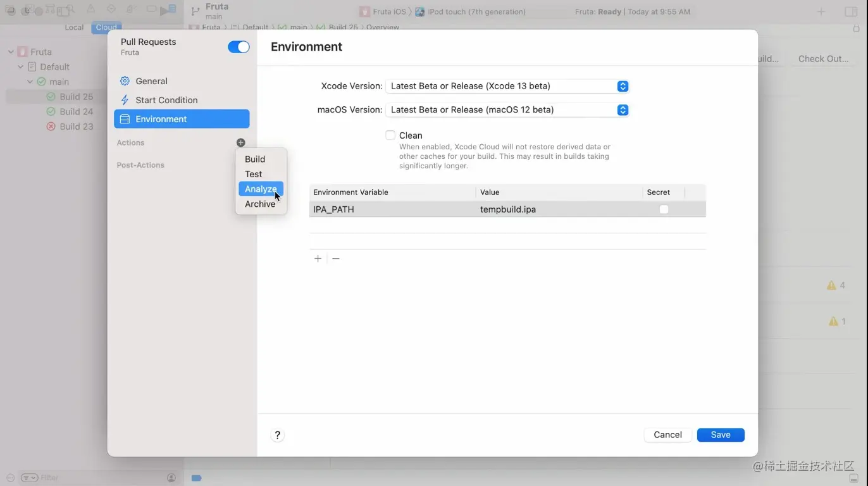This screenshot has width=868, height=486.
Task: Collapse the Default workflow node
Action: [20, 67]
